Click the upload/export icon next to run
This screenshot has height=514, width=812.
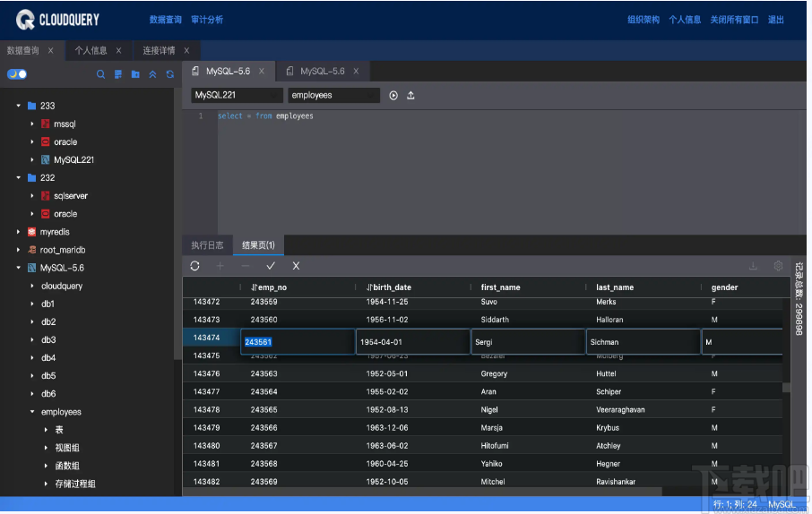410,96
